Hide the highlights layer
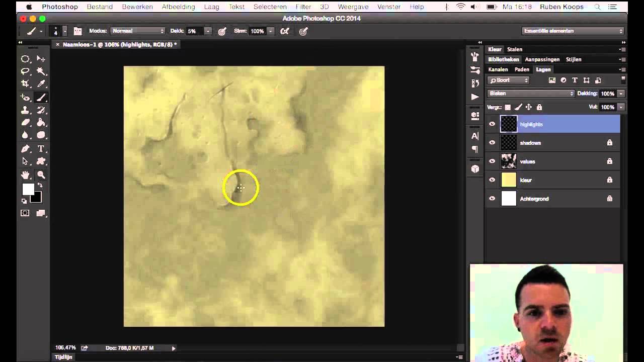This screenshot has height=362, width=644. pos(492,124)
